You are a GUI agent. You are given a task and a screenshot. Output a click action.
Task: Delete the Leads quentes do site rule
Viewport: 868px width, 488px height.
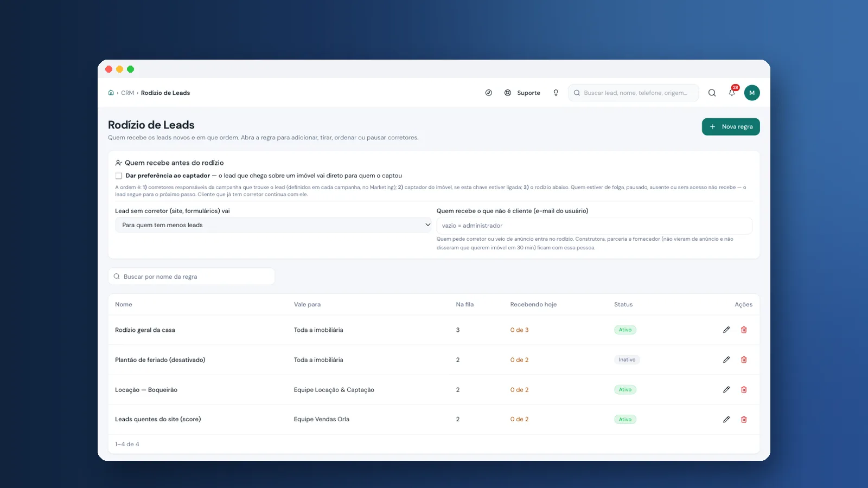744,419
